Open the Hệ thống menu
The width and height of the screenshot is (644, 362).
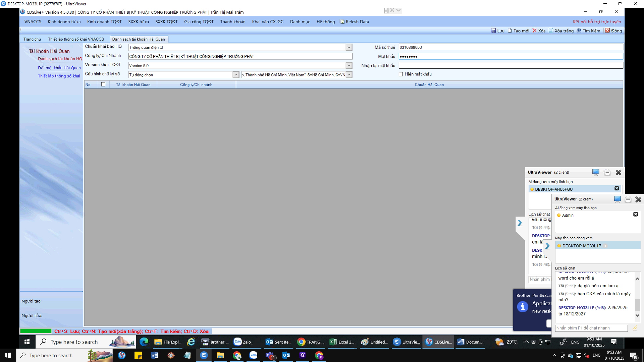(x=325, y=21)
